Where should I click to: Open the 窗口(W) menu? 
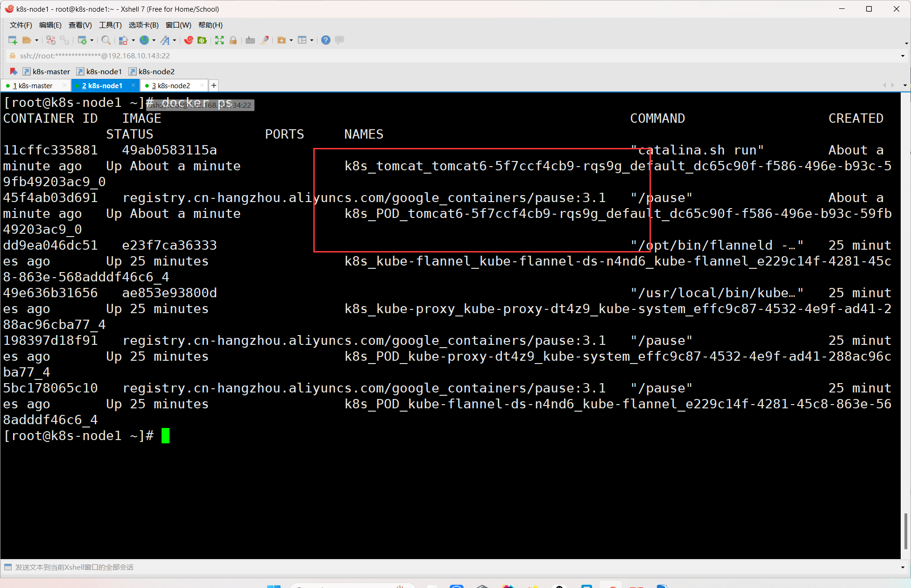(178, 25)
